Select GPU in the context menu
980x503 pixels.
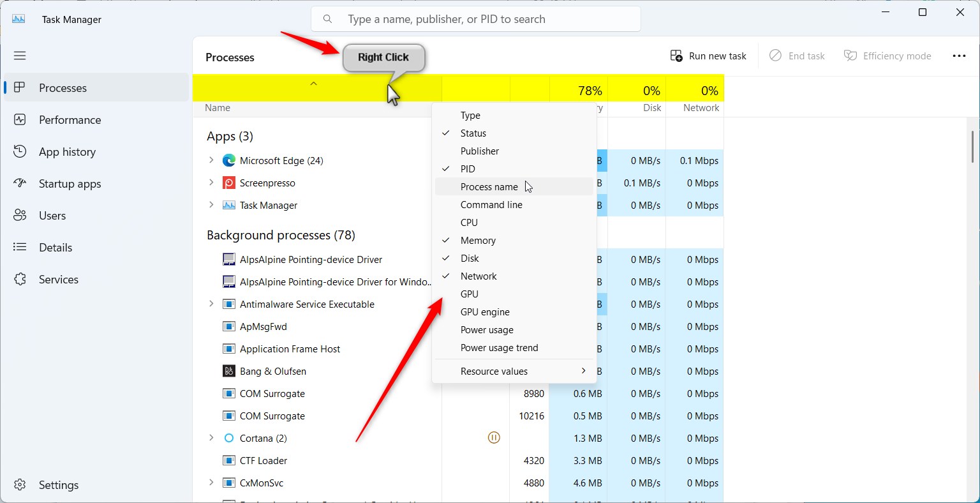point(514,294)
